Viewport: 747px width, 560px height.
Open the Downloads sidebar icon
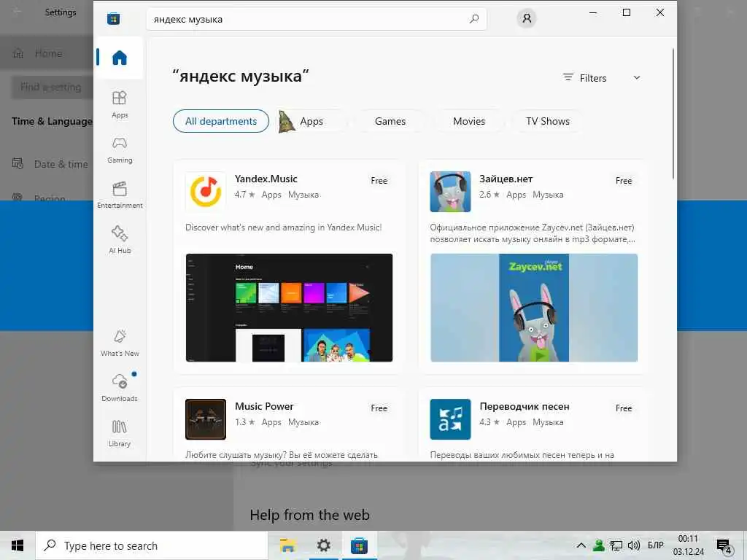click(120, 388)
